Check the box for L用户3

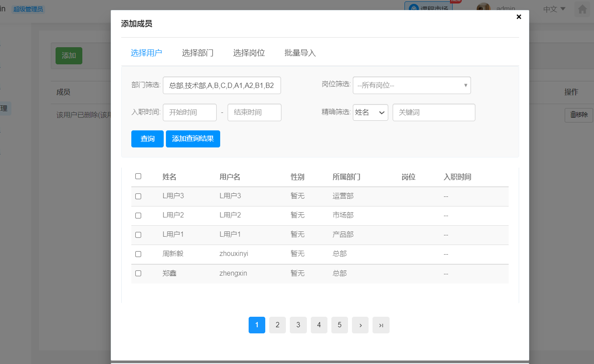138,196
